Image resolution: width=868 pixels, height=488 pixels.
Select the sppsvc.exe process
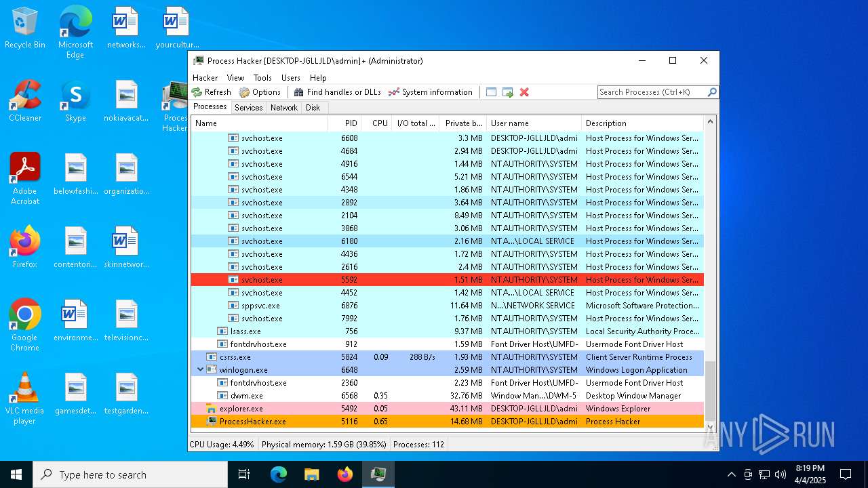click(x=448, y=306)
